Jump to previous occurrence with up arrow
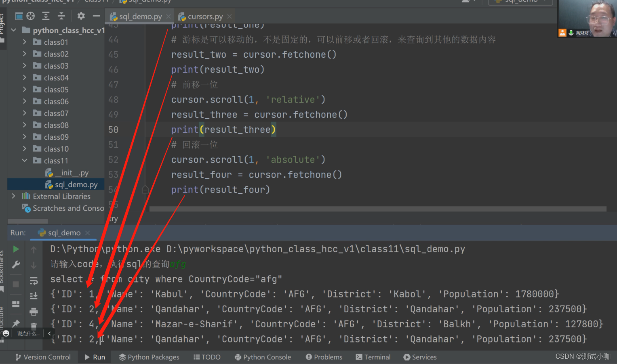Viewport: 617px width, 364px height. pyautogui.click(x=34, y=249)
